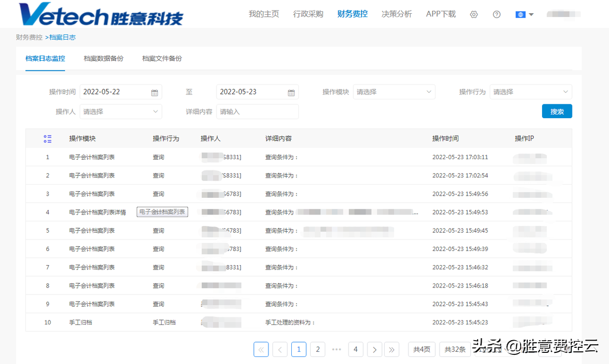Click 操作模块 column header
The height and width of the screenshot is (364, 609).
83,138
